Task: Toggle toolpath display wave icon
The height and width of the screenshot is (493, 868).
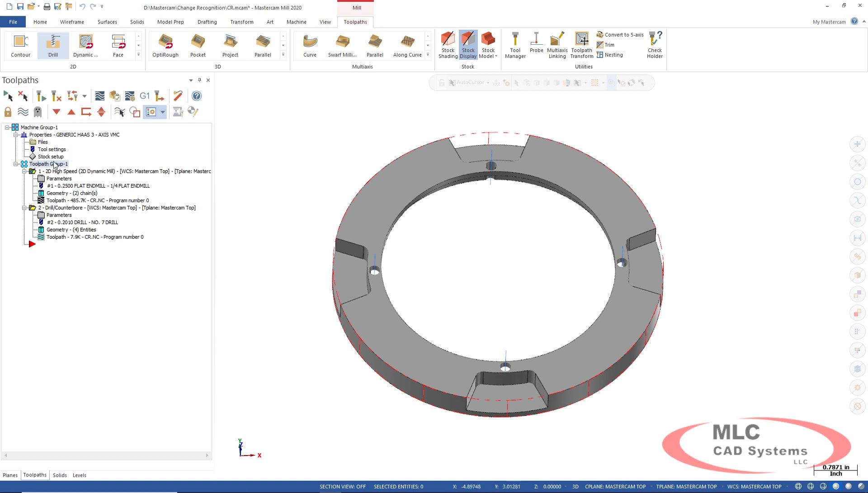Action: (x=23, y=112)
